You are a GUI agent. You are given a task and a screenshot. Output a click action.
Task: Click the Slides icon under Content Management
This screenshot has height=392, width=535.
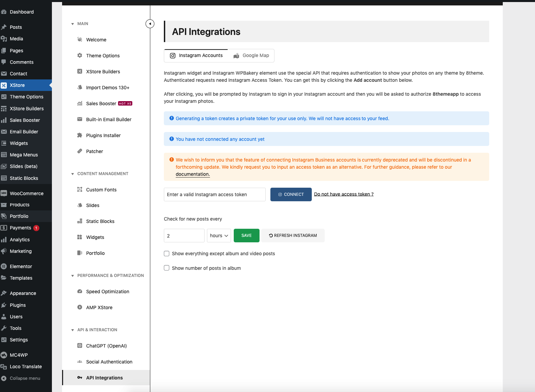coord(80,205)
